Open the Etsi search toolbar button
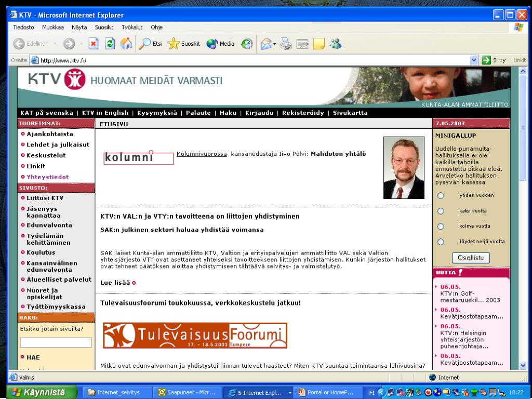The height and width of the screenshot is (399, 532). pyautogui.click(x=150, y=44)
